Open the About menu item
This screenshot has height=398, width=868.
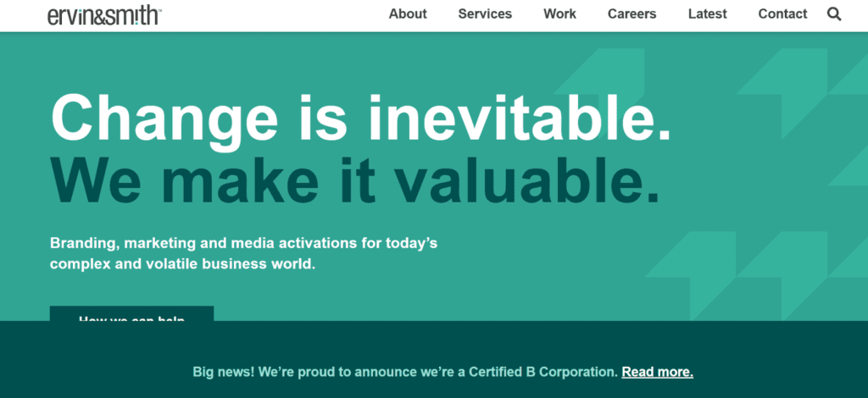[408, 14]
